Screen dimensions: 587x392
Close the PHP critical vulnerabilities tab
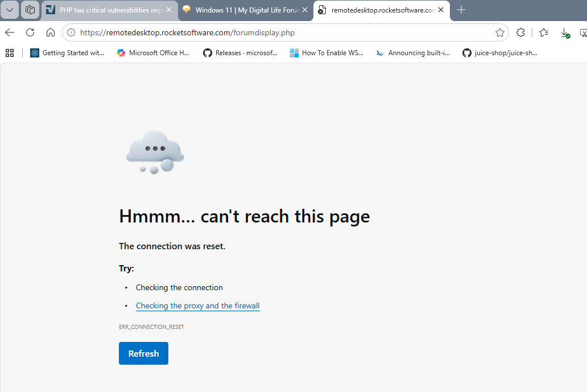[x=169, y=10]
